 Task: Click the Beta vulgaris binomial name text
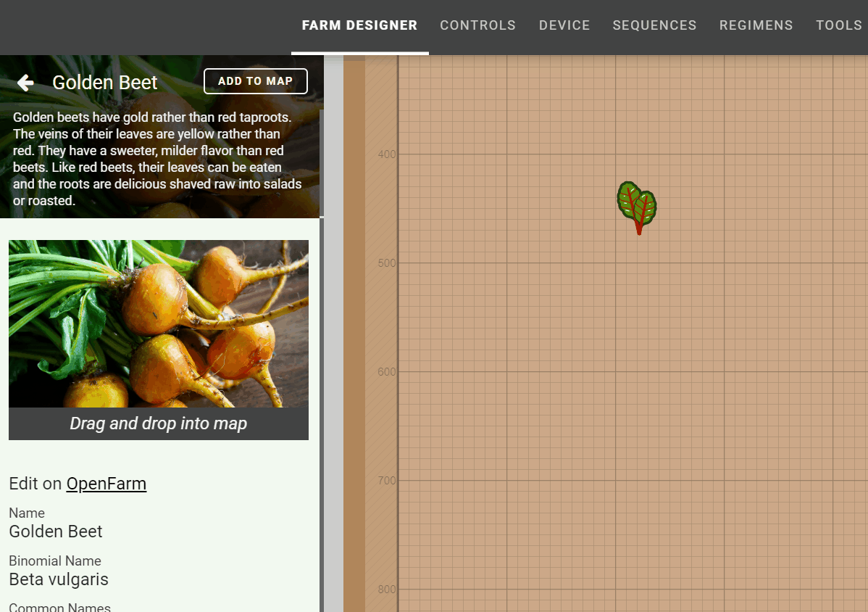click(59, 579)
